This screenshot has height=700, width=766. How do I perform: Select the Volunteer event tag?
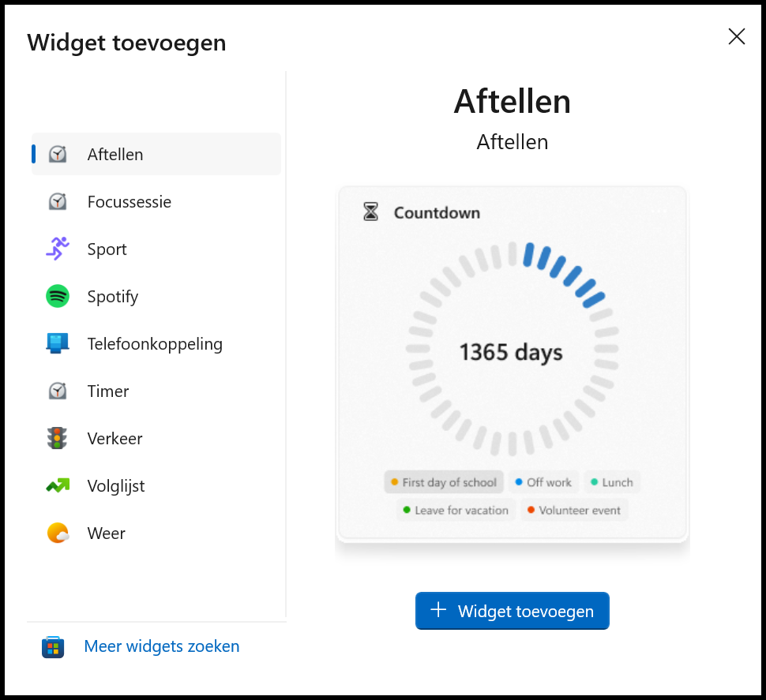(x=573, y=510)
